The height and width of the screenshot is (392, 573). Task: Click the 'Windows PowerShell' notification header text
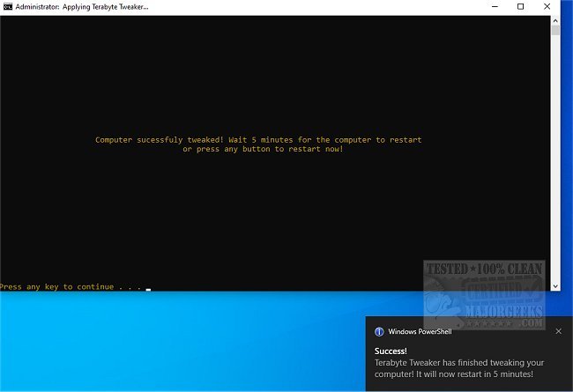point(420,332)
